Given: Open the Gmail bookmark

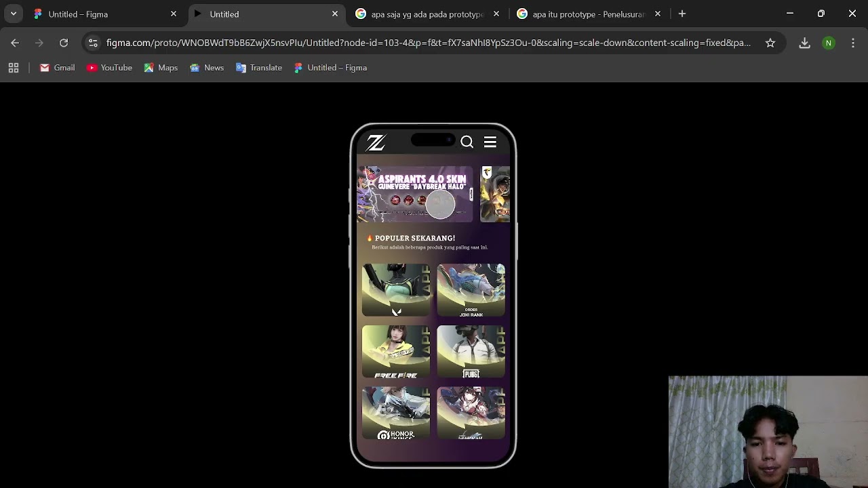Looking at the screenshot, I should click(57, 68).
